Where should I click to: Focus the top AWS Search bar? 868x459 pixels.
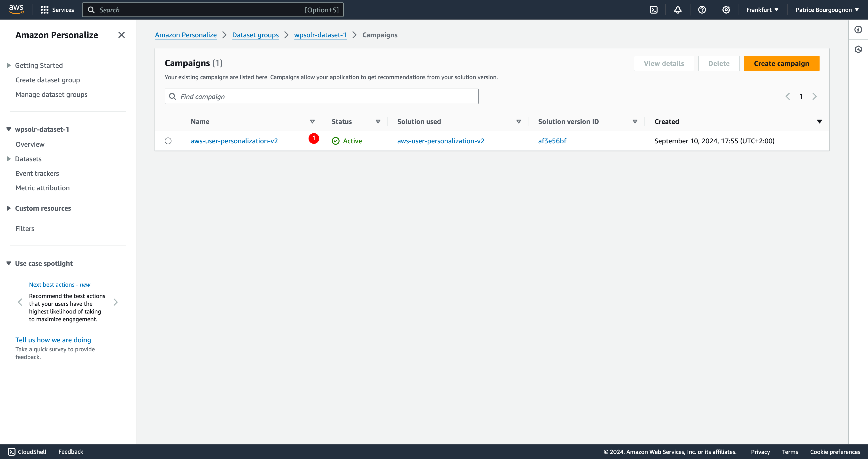pos(213,10)
